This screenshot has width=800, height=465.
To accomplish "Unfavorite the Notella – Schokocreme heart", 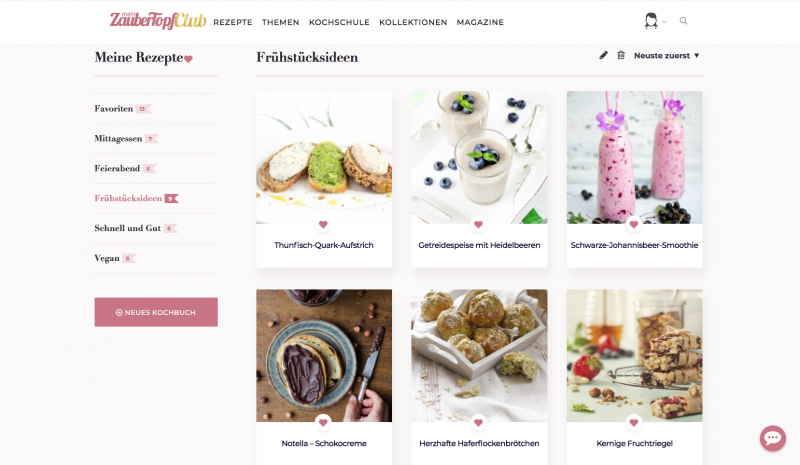I will tap(323, 422).
